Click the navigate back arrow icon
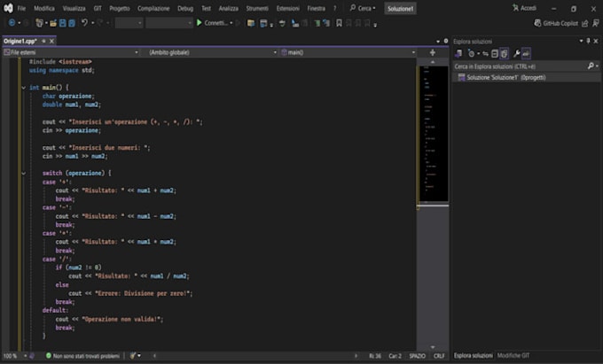 (12, 23)
